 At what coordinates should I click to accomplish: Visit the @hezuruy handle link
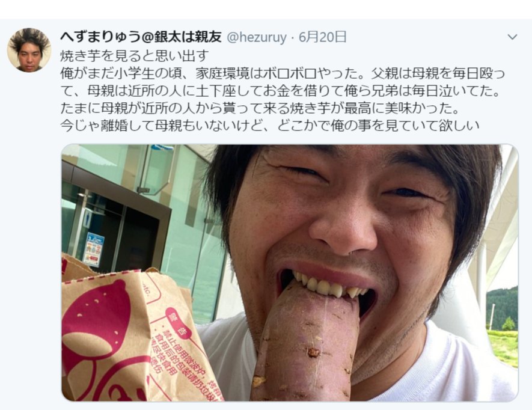256,37
